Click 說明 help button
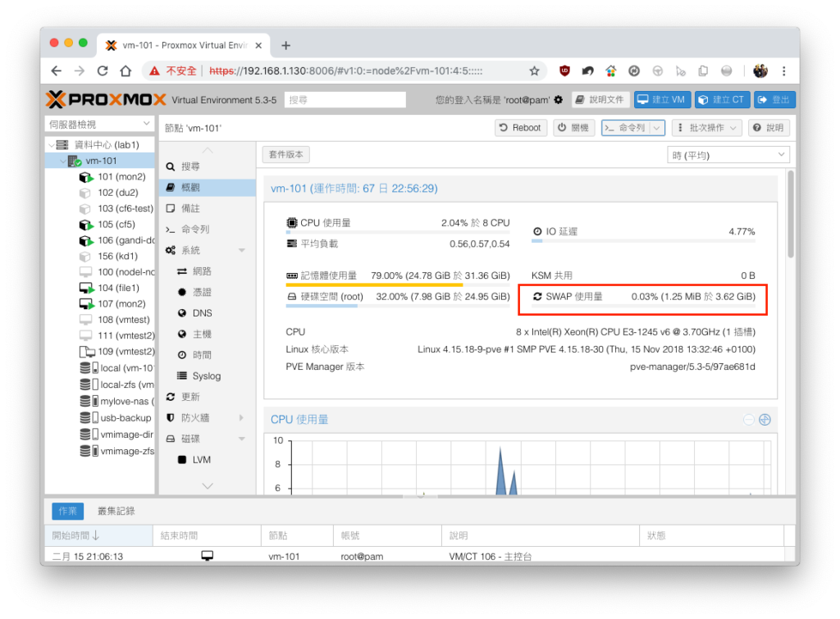 pos(769,127)
